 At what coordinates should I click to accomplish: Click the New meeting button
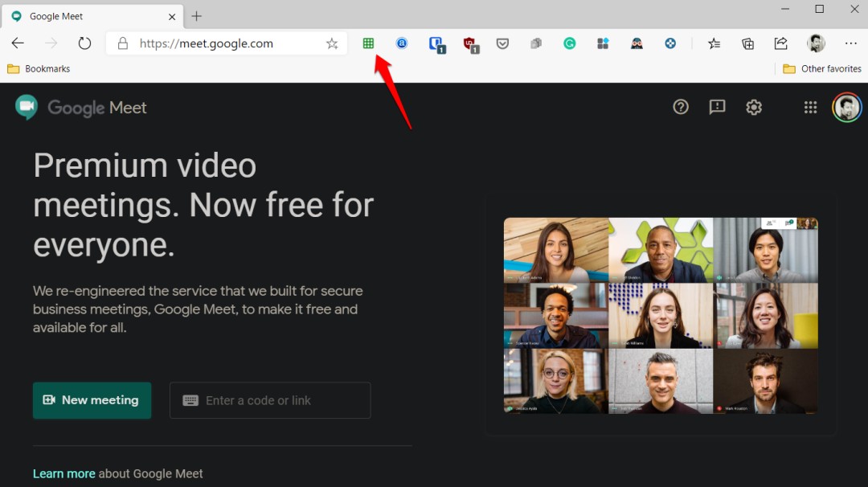(x=92, y=400)
